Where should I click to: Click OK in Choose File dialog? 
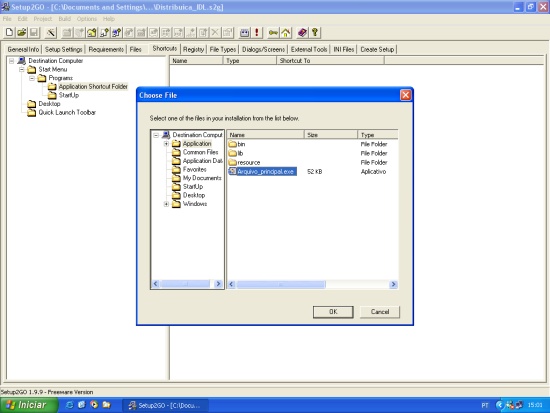tap(333, 312)
